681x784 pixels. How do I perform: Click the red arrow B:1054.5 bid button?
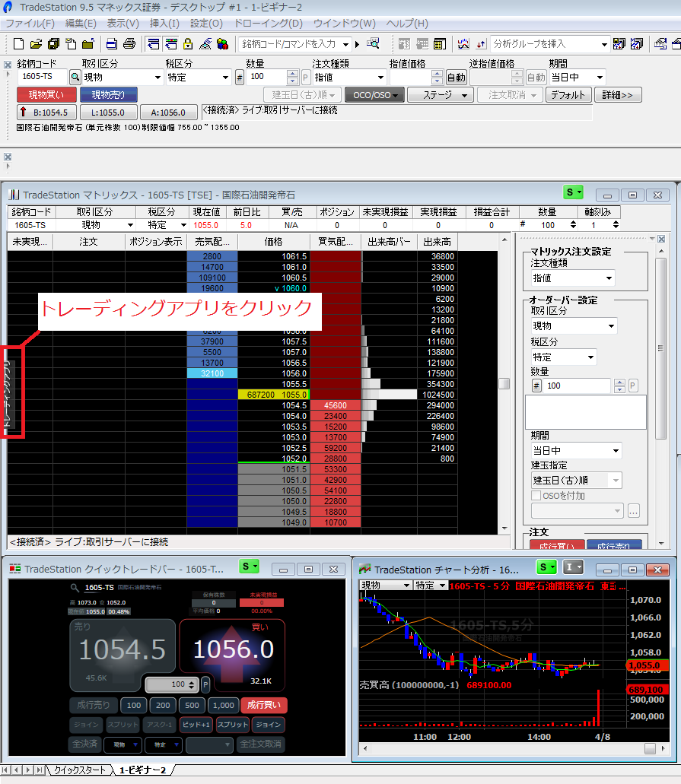coord(46,113)
